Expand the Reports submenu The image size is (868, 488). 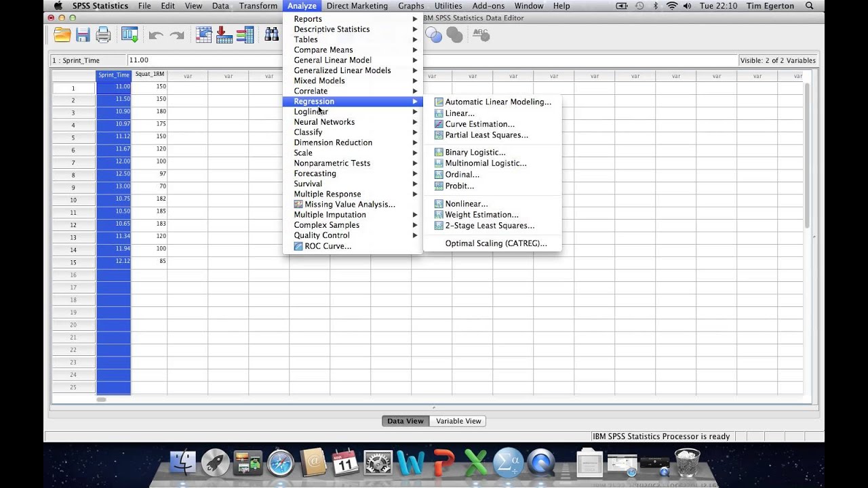[352, 19]
